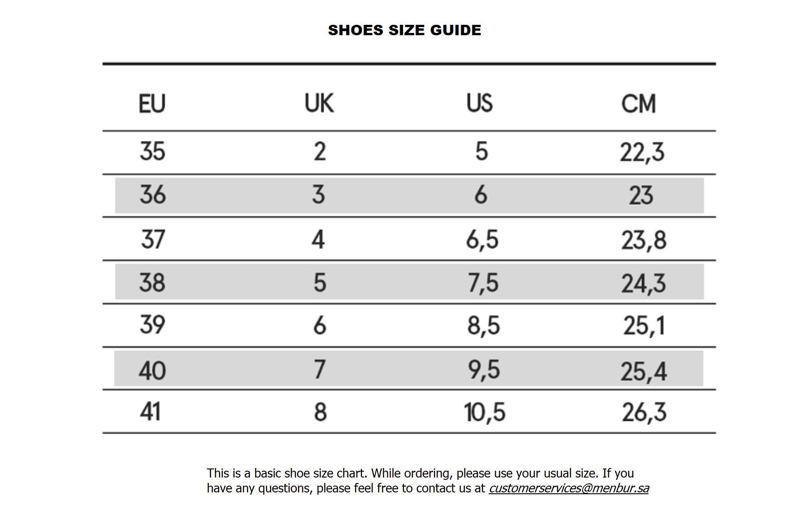This screenshot has width=812, height=524.
Task: Select EU size 38 cell
Action: [152, 283]
